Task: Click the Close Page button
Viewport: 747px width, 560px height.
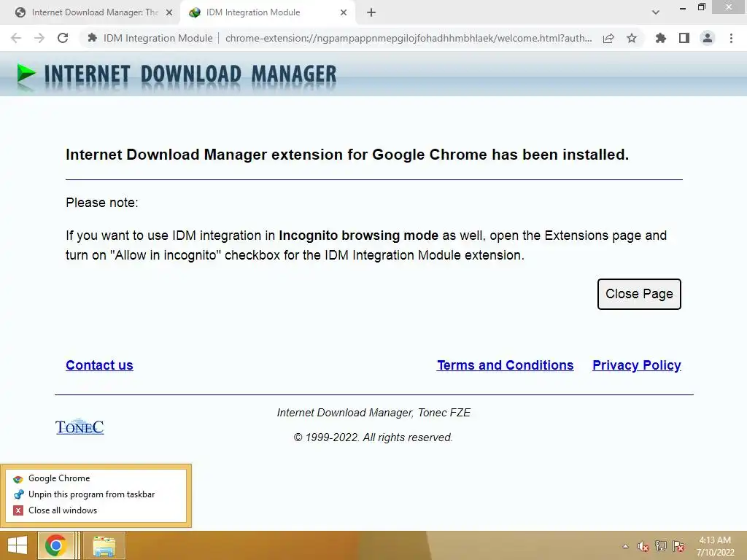Action: 639,294
